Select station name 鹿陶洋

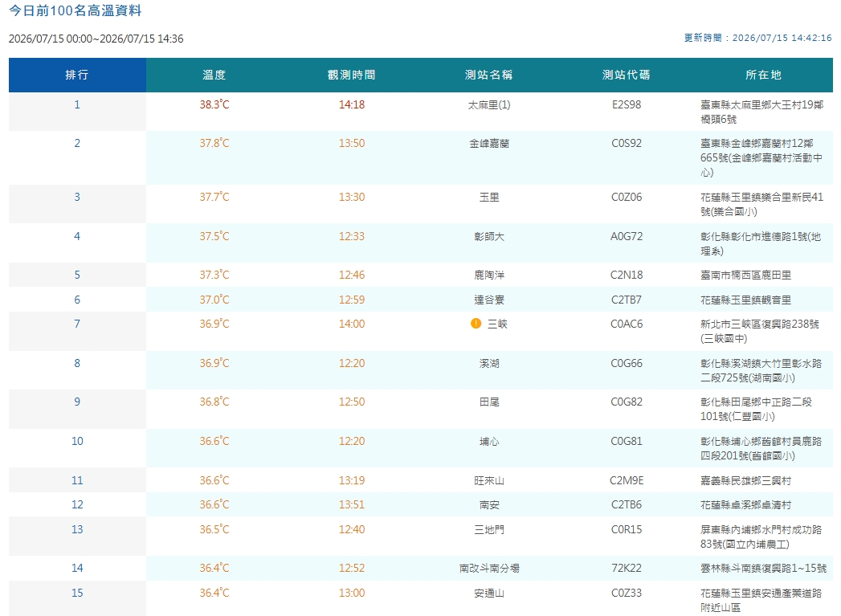pos(489,275)
